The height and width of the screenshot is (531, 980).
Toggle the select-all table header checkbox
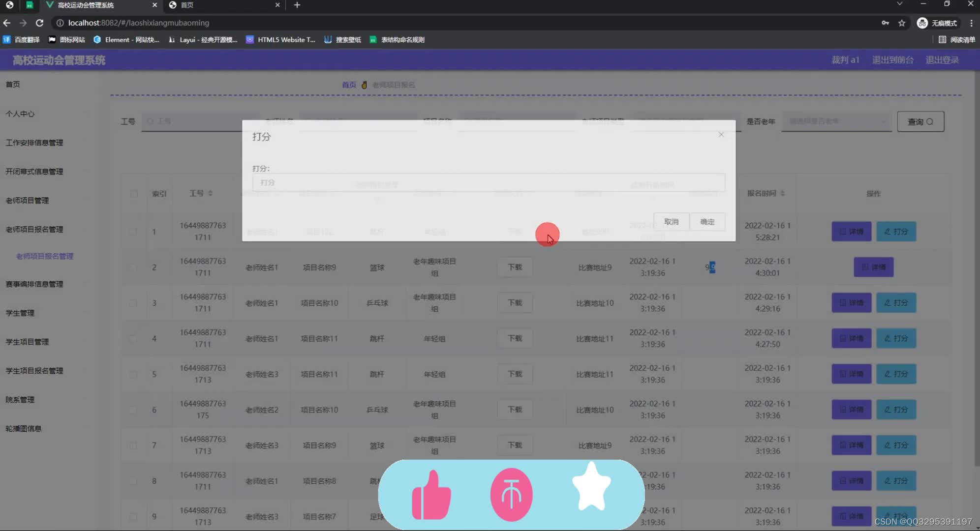point(134,194)
